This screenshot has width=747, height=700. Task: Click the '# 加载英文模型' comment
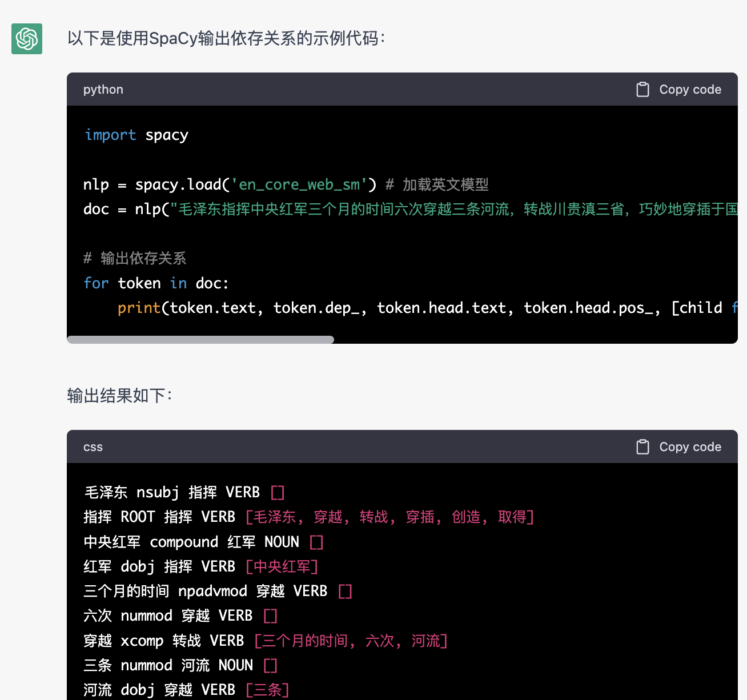pyautogui.click(x=437, y=184)
